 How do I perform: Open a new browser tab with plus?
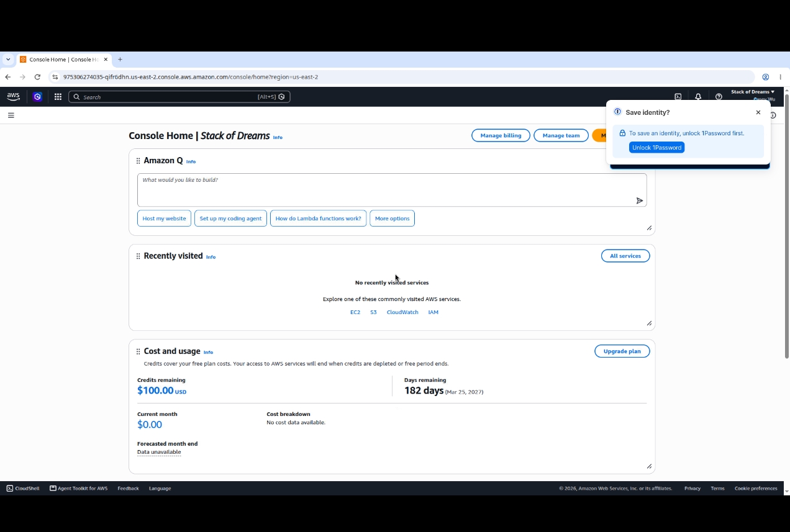pyautogui.click(x=120, y=60)
